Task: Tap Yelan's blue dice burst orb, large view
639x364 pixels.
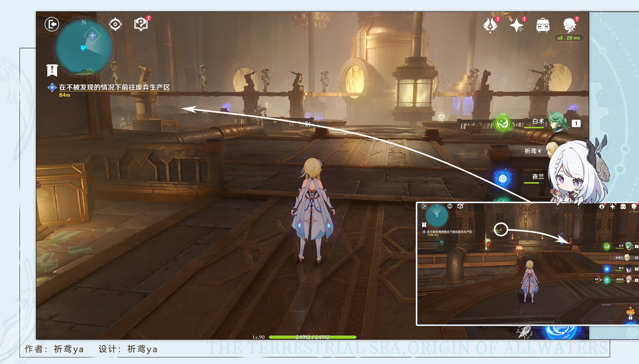Action: pyautogui.click(x=503, y=179)
